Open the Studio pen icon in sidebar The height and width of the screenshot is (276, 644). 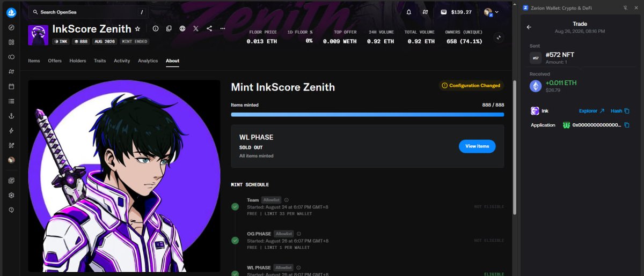point(11,145)
